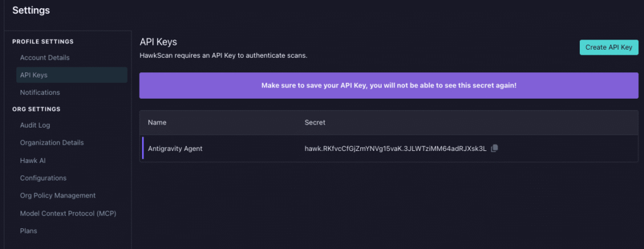Go to the Plans page
The width and height of the screenshot is (644, 249).
[28, 231]
